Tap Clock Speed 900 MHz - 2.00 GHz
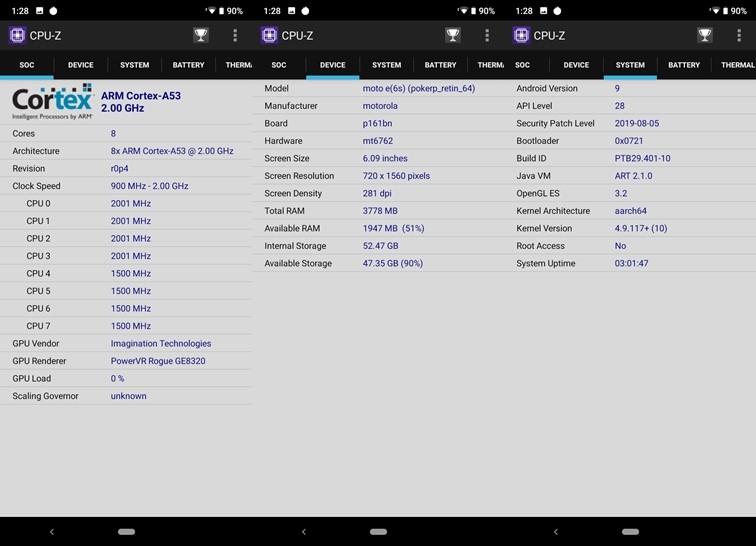Screen dimensions: 756x546 [x=149, y=186]
